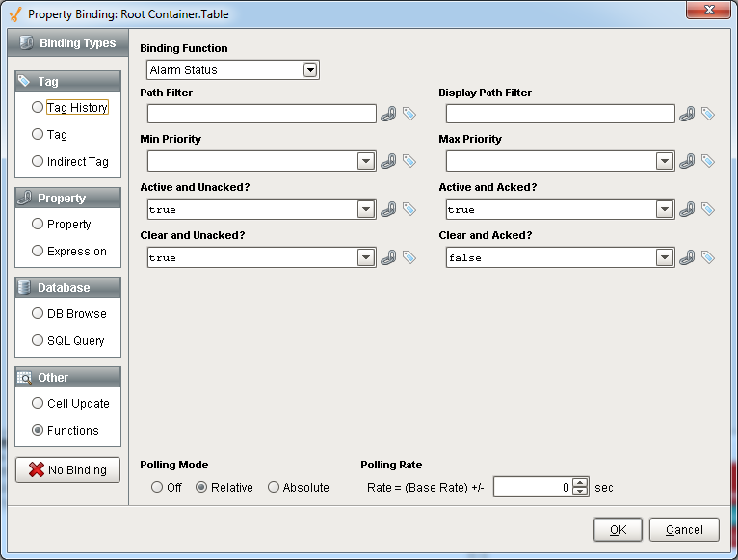The width and height of the screenshot is (738, 560).
Task: Increase polling rate with up arrow
Action: (580, 483)
